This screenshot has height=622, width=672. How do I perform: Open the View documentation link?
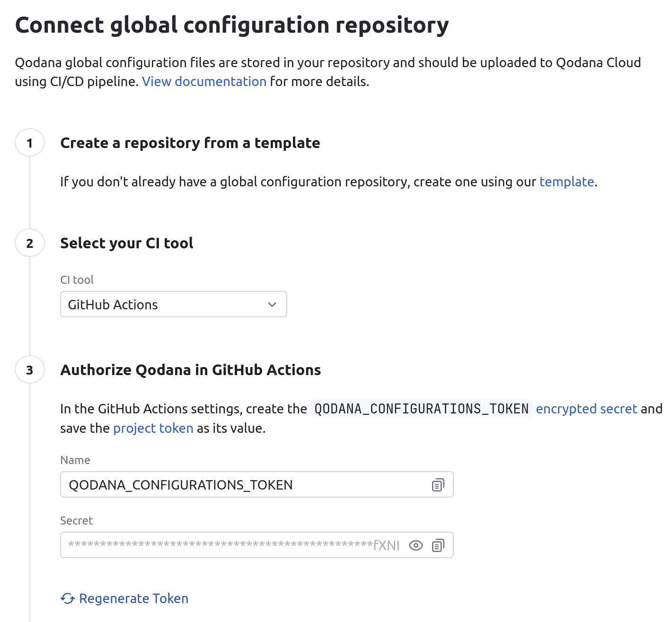pyautogui.click(x=203, y=81)
